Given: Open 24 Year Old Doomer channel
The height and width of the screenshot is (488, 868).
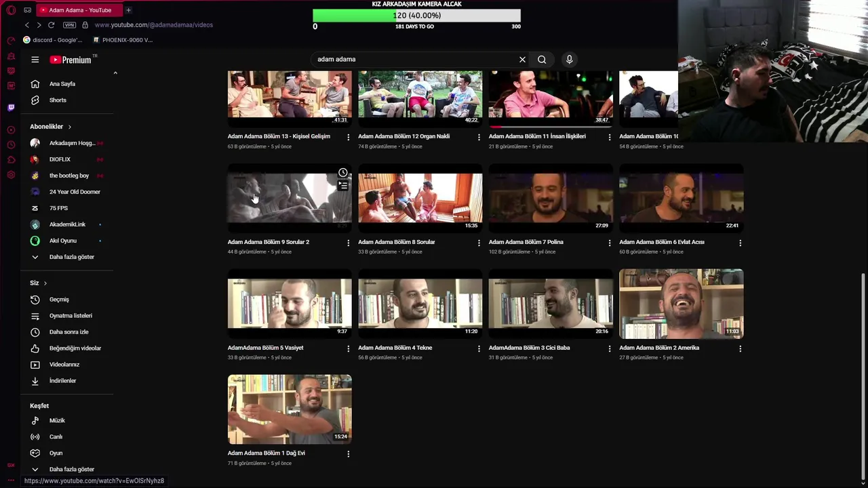Looking at the screenshot, I should click(x=68, y=192).
